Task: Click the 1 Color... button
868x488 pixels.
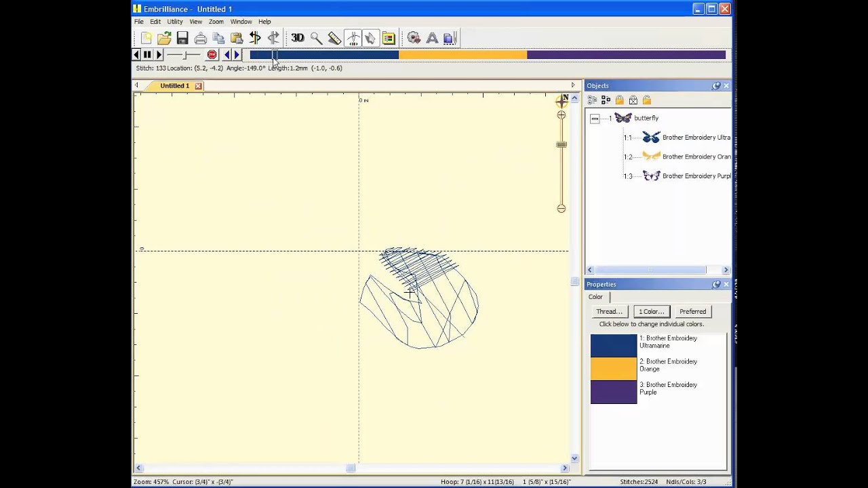Action: 652,312
